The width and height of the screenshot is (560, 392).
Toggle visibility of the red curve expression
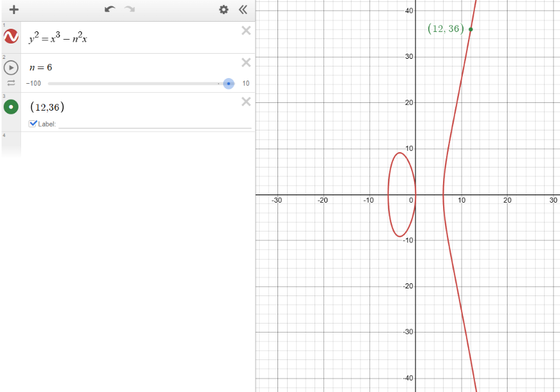(11, 36)
